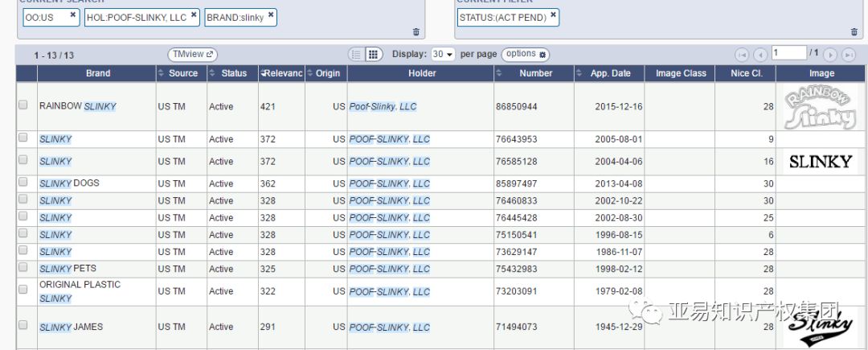Image resolution: width=868 pixels, height=350 pixels.
Task: Select the SLINKY DOGS row checkbox
Action: click(23, 183)
